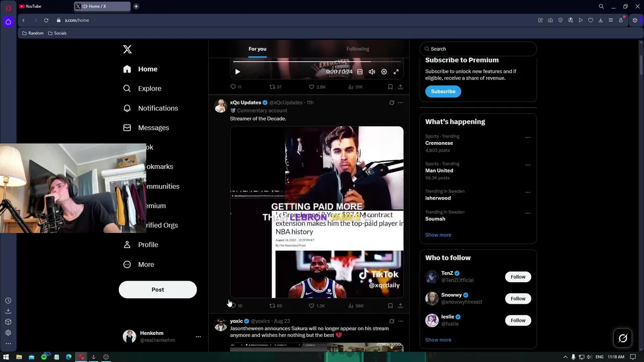This screenshot has width=644, height=362.
Task: Open the More menu in the X sidebar
Action: (139, 264)
